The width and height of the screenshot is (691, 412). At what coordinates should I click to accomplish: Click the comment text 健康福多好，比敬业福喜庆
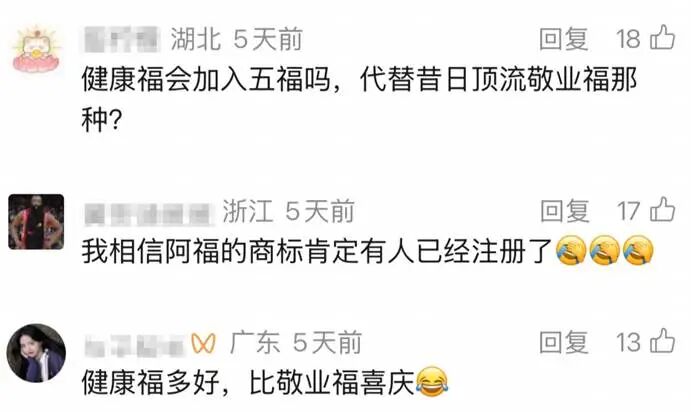tap(265, 382)
